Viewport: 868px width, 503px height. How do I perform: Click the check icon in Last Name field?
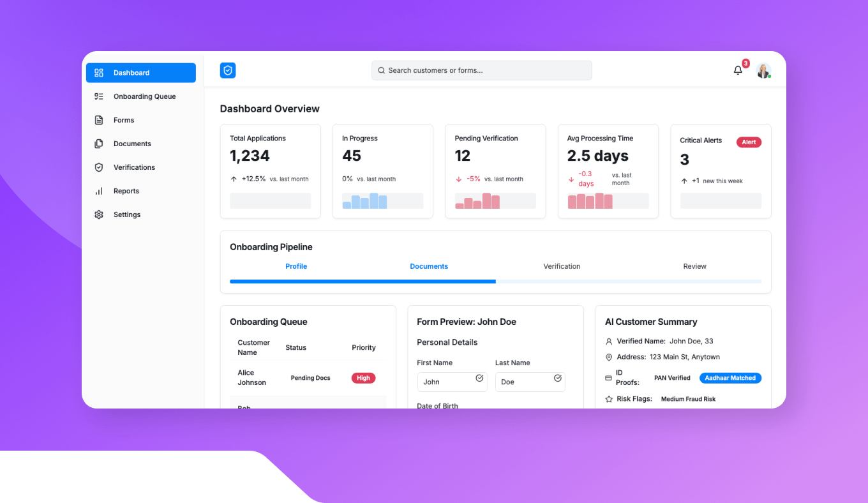tap(557, 378)
